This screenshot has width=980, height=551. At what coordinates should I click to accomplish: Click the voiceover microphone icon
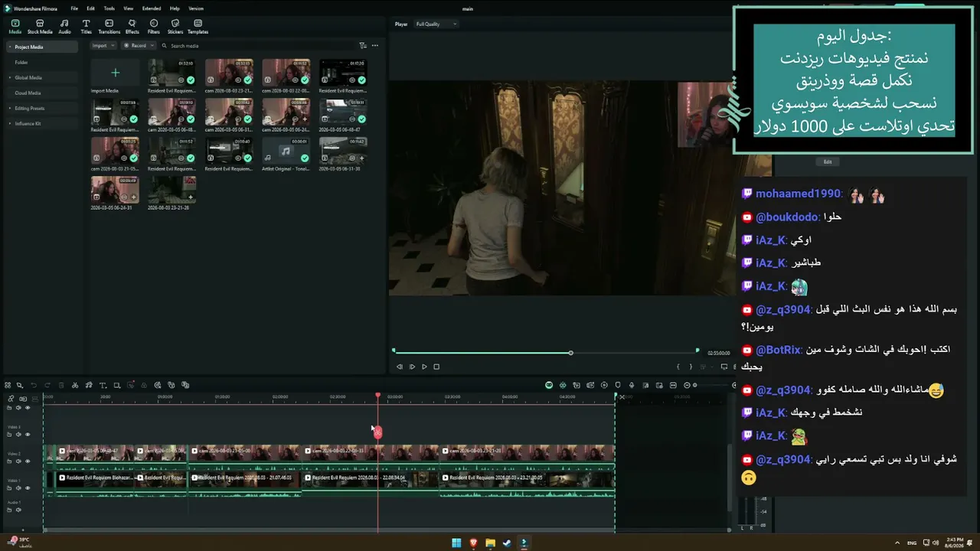[632, 385]
